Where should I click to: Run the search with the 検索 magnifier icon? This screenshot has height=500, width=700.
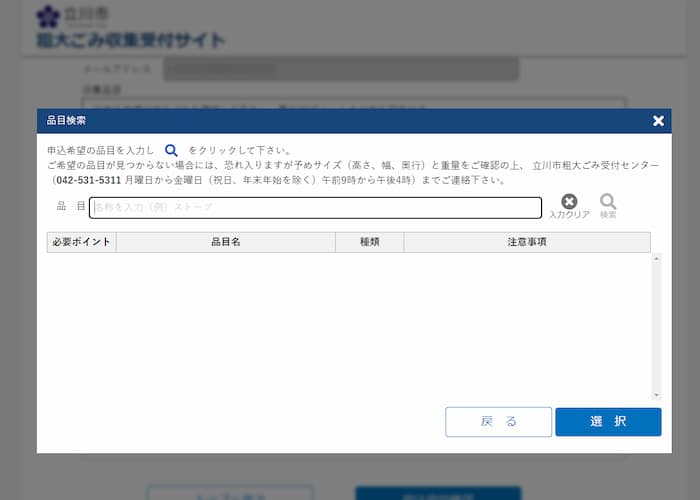(608, 205)
